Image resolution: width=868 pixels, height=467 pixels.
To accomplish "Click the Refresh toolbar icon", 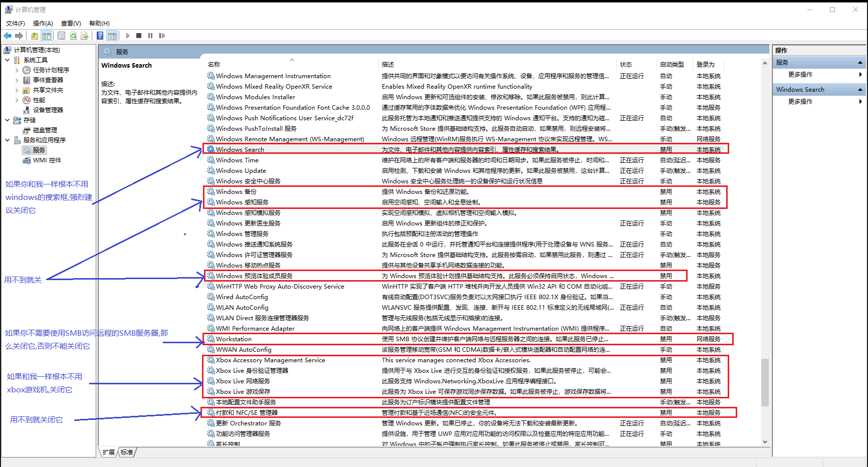I will tap(73, 36).
